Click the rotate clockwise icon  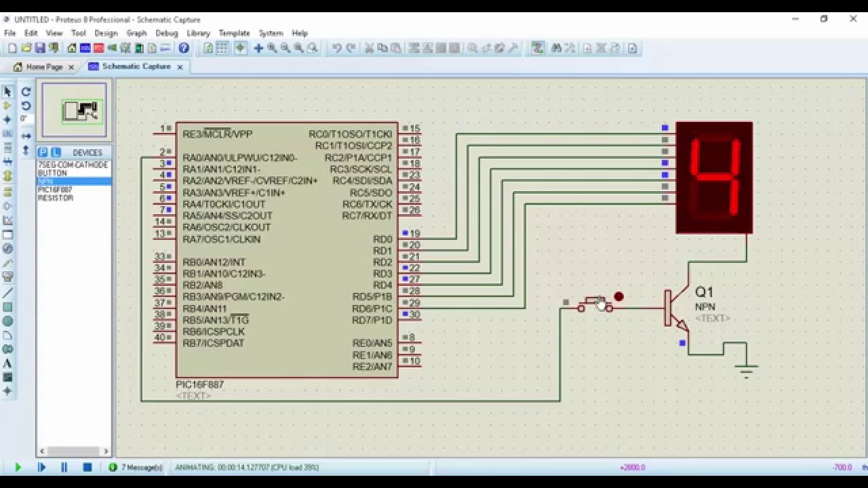pos(26,91)
